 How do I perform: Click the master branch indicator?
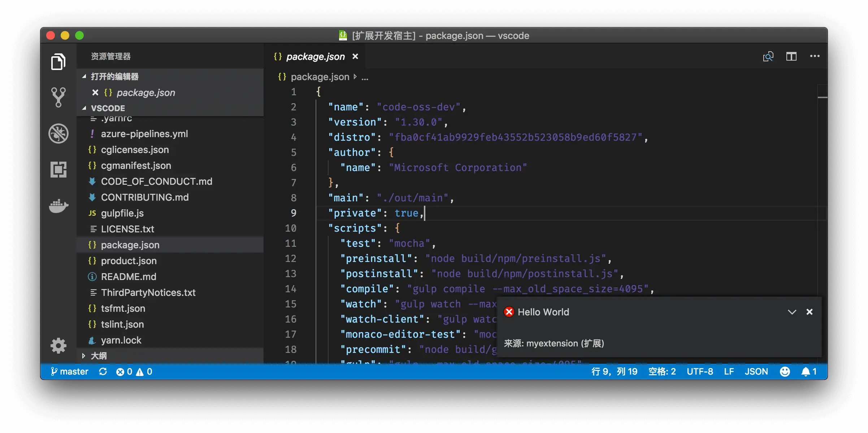point(69,371)
